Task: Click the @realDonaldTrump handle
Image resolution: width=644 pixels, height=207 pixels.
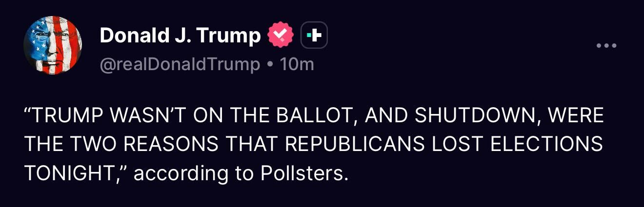Action: click(x=180, y=64)
